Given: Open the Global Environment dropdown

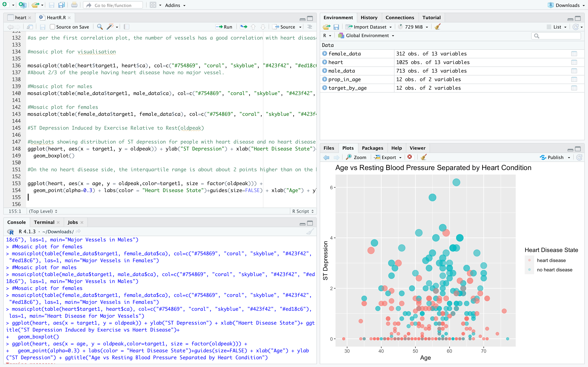Looking at the screenshot, I should pyautogui.click(x=367, y=36).
